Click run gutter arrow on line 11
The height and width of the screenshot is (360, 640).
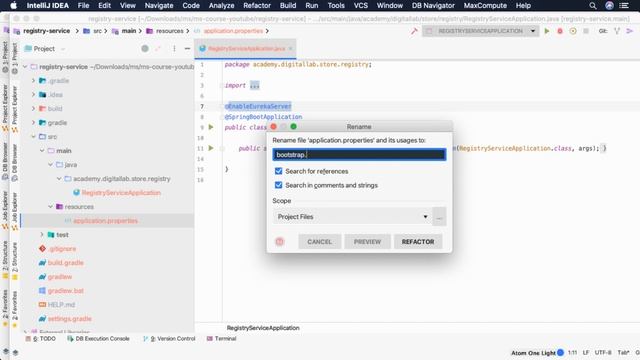[211, 148]
